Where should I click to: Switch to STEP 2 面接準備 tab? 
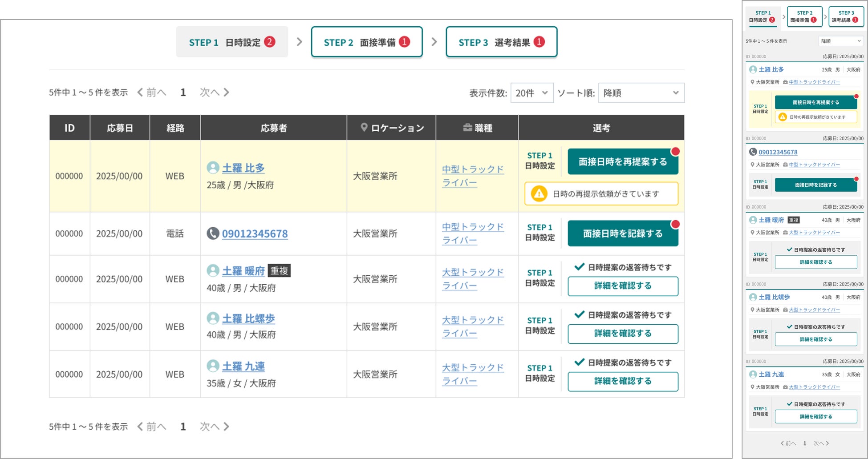[x=366, y=42]
